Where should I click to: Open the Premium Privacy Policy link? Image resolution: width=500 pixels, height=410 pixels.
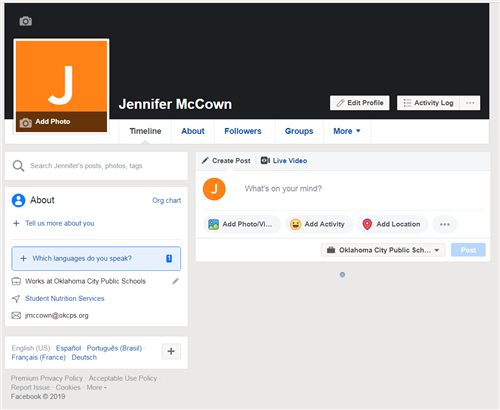tap(47, 378)
